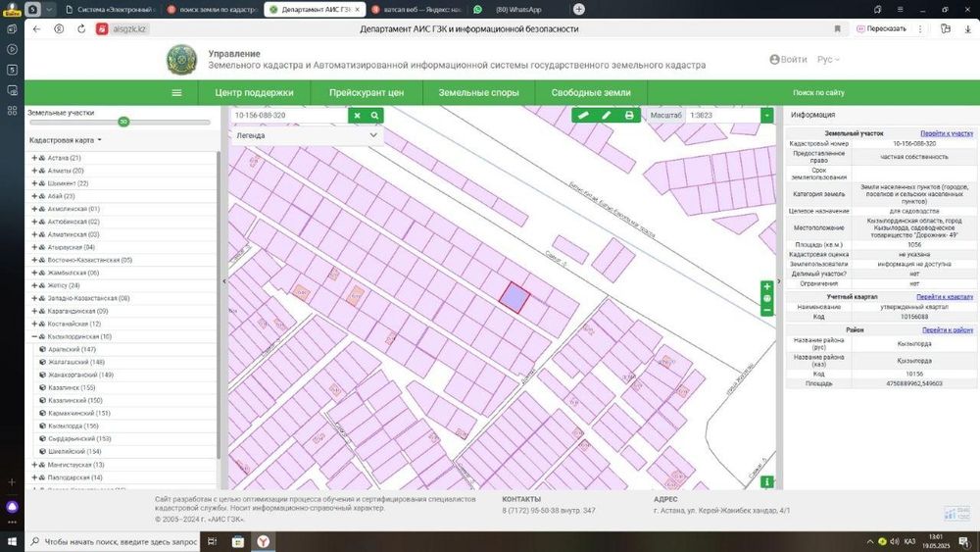The image size is (980, 552).
Task: Follow Перейти к району link
Action: coord(948,329)
